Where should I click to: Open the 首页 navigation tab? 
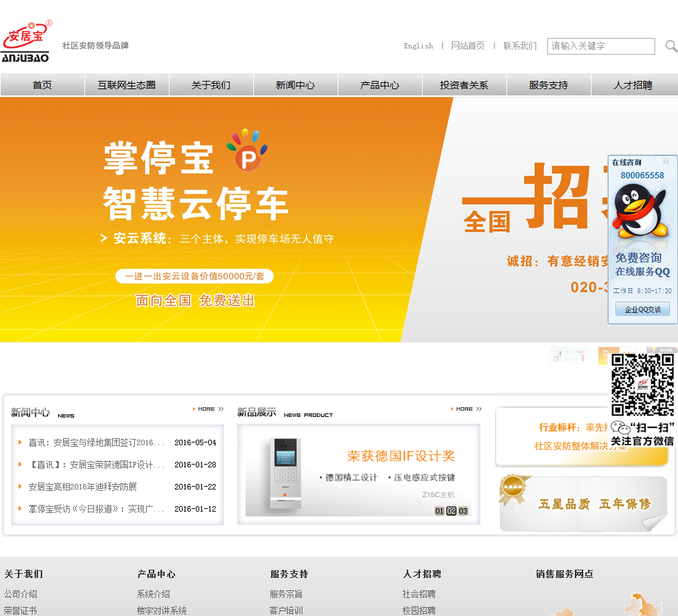[x=42, y=84]
